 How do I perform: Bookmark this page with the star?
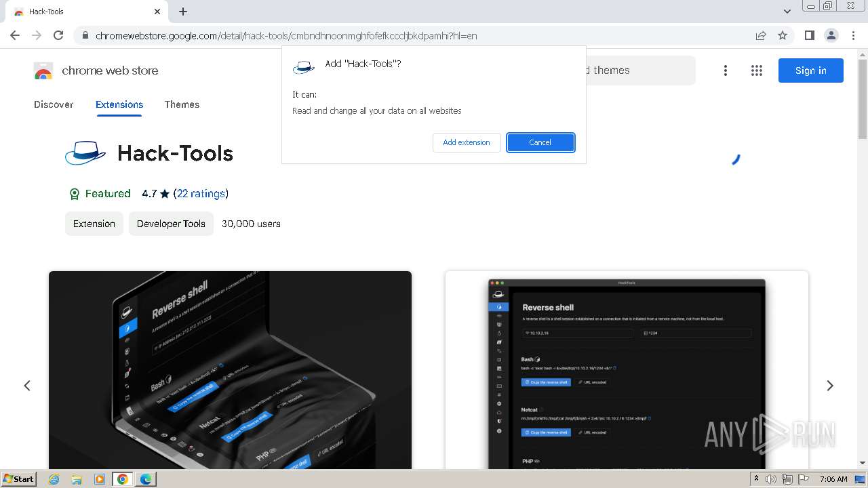point(783,35)
